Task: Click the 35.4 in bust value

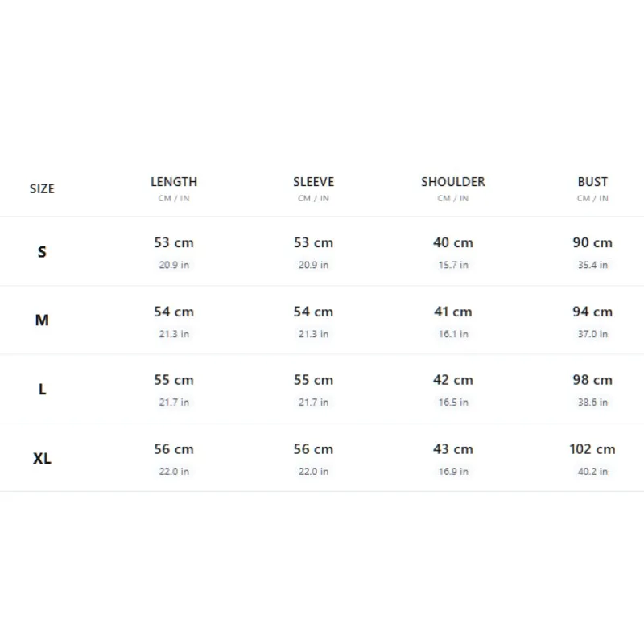Action: click(x=592, y=265)
